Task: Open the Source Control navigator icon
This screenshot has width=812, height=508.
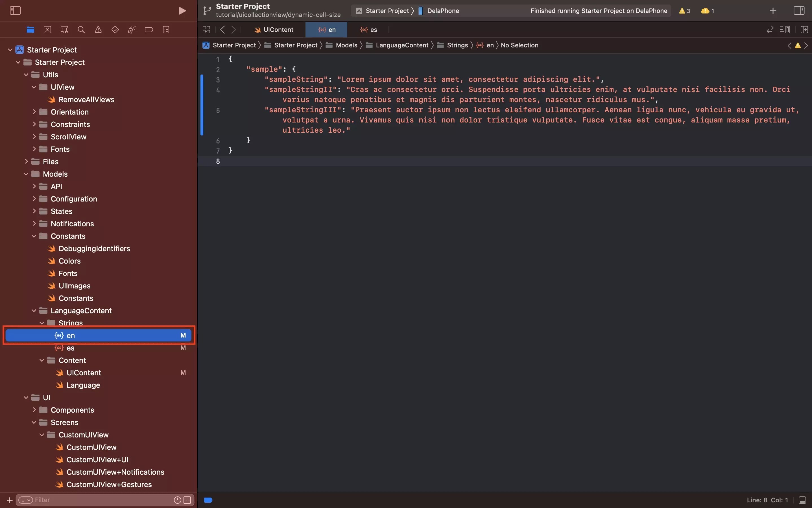Action: 47,30
